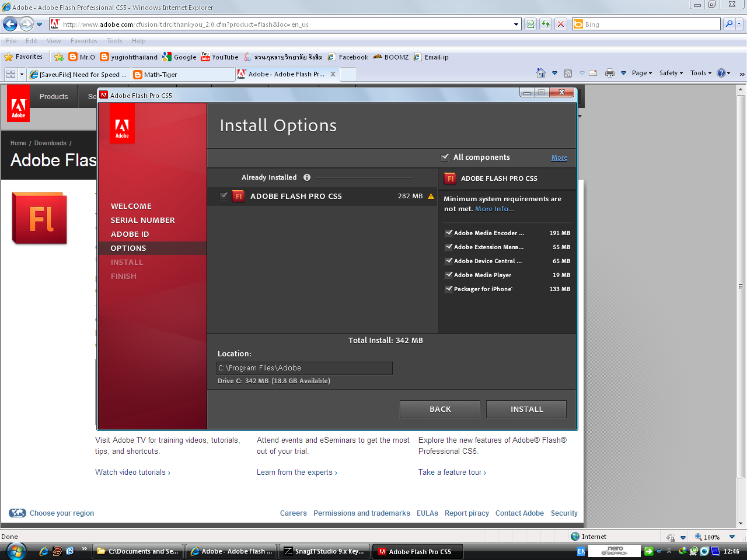The height and width of the screenshot is (560, 747).
Task: Click the large Flash Fl logo on webpage
Action: pos(40,218)
